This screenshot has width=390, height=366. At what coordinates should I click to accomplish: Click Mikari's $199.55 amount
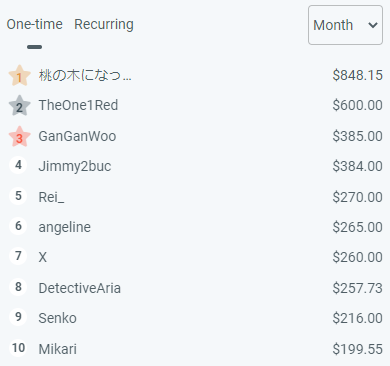pyautogui.click(x=357, y=349)
